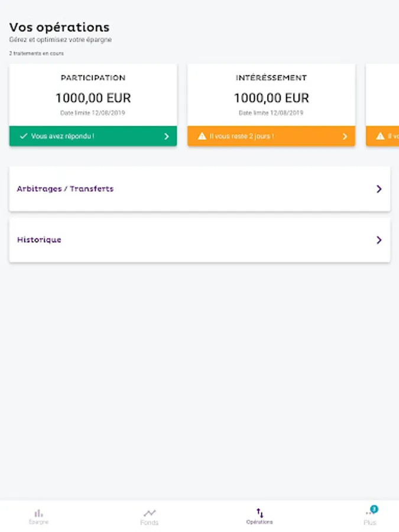Click "Vous avez répondu !" banner text
The width and height of the screenshot is (399, 532).
click(x=63, y=136)
